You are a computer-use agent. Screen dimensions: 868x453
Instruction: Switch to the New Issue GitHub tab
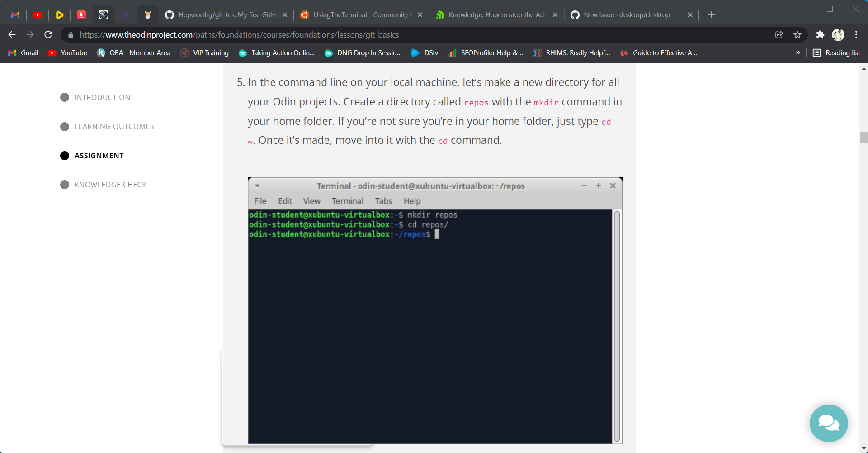point(626,14)
